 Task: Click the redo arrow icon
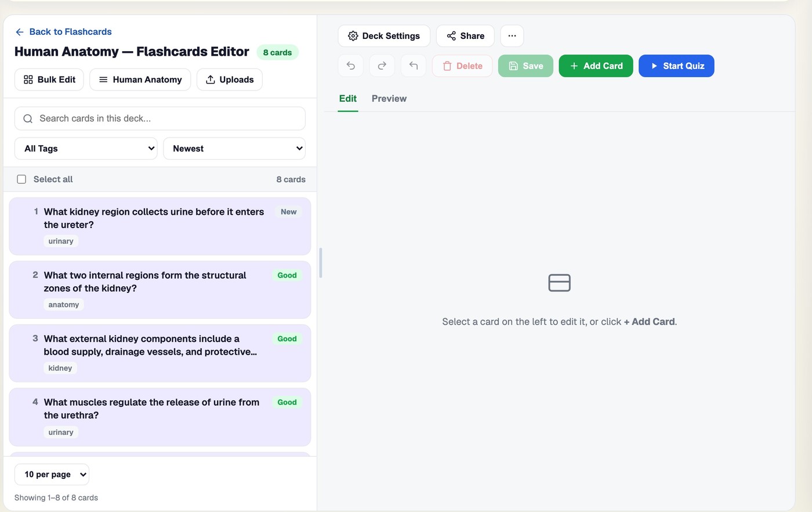click(382, 66)
